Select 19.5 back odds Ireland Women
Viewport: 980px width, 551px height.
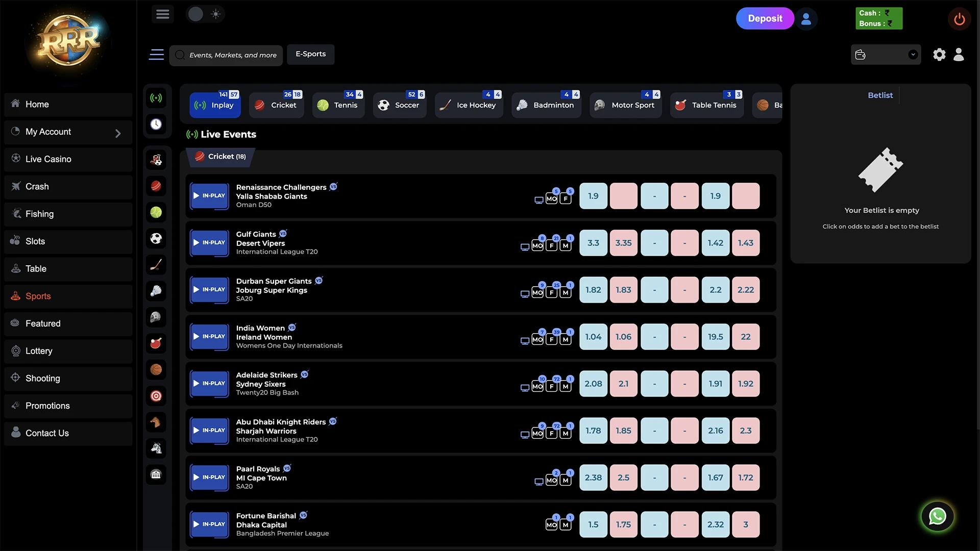pyautogui.click(x=715, y=337)
